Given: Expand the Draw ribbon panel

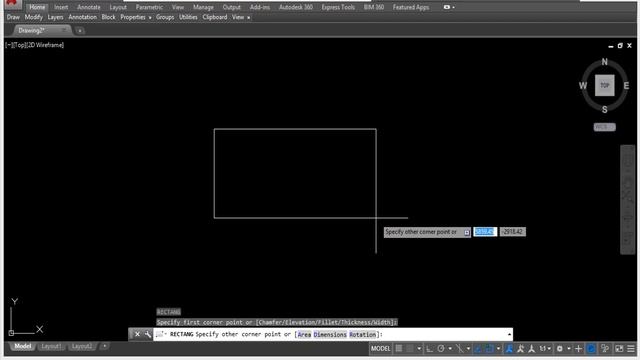Looking at the screenshot, I should (x=13, y=17).
